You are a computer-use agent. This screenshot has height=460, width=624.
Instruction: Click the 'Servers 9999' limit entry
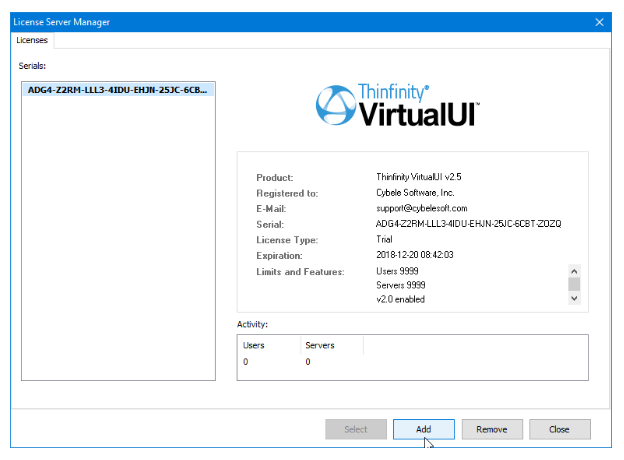401,285
